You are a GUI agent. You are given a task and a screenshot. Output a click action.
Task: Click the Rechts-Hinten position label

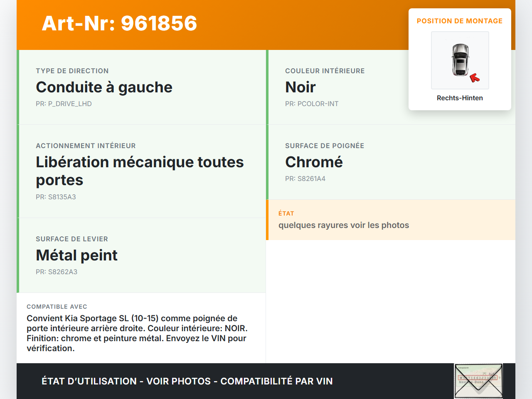click(x=460, y=98)
